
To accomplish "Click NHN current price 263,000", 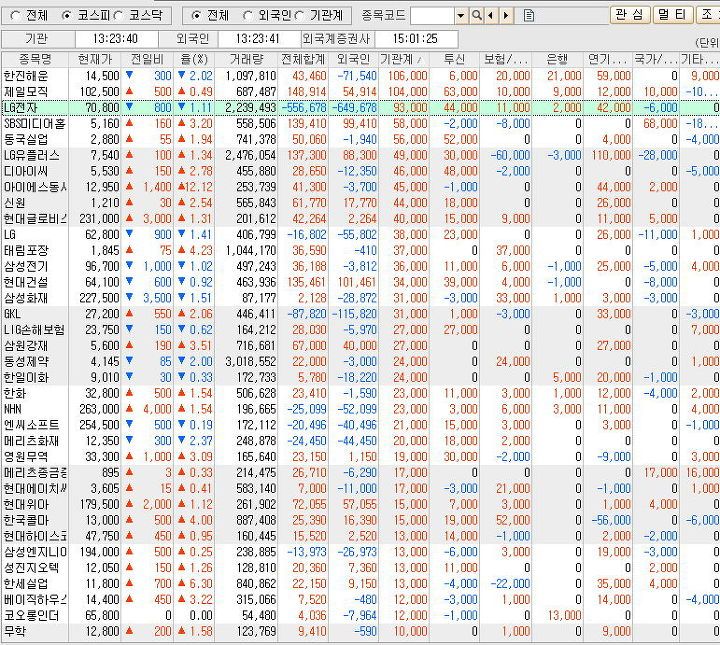I will tap(99, 409).
